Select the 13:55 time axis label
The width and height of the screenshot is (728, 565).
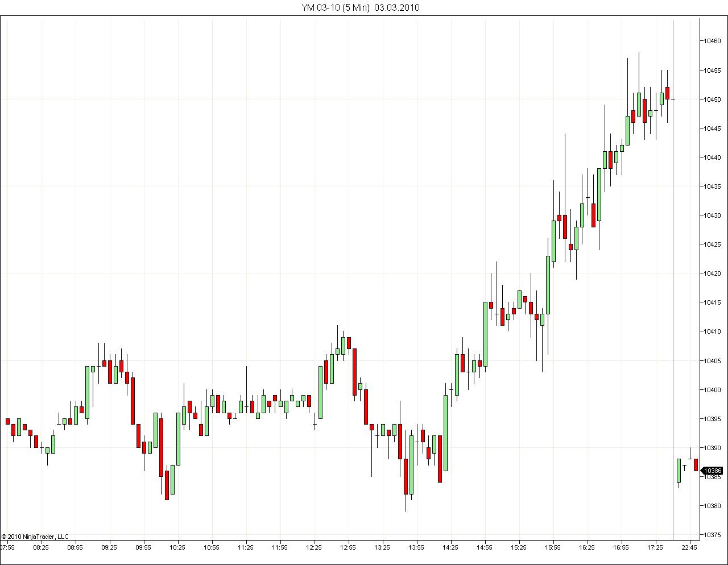point(416,548)
